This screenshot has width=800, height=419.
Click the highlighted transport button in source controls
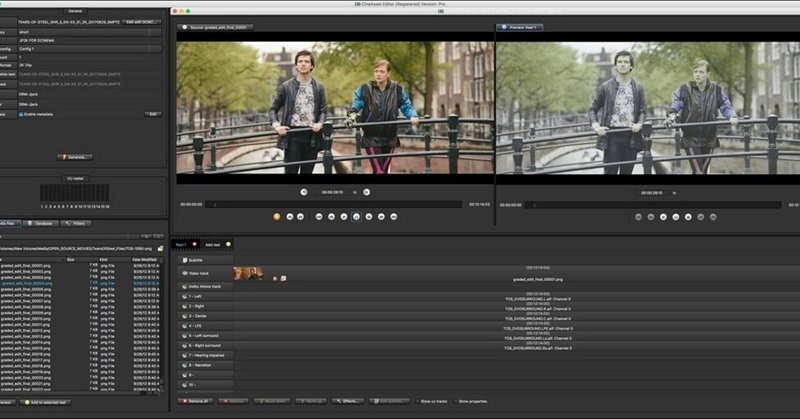[356, 217]
